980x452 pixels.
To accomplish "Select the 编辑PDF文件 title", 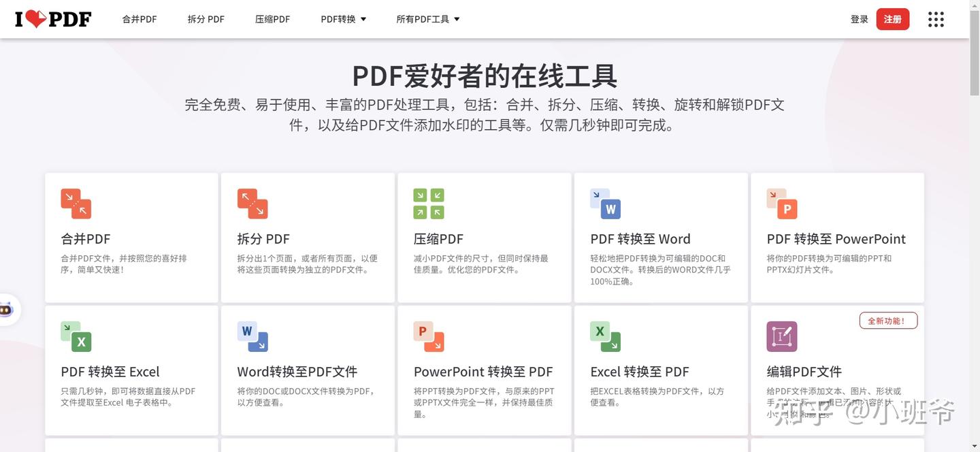I will (x=804, y=372).
